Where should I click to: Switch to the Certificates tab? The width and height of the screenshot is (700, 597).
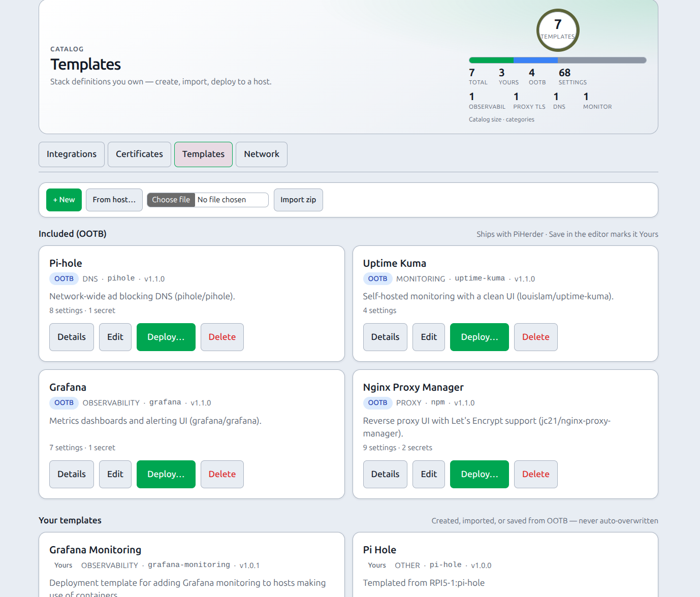(x=139, y=154)
